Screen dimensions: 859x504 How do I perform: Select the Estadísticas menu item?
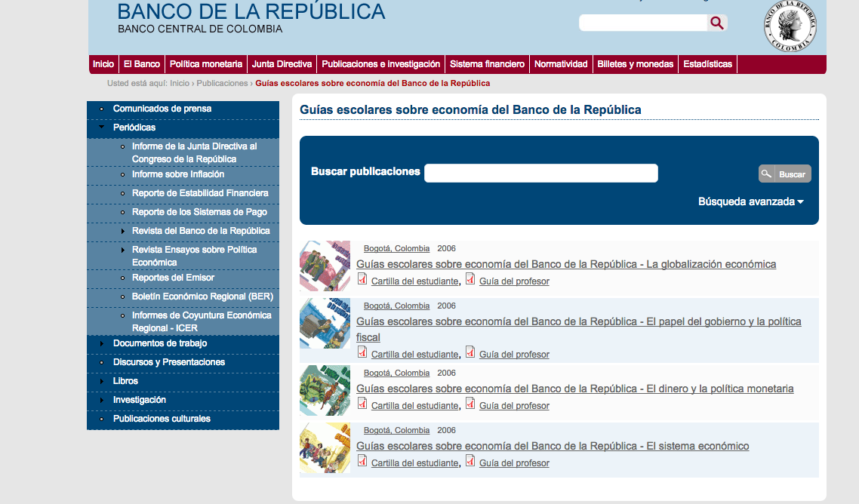(707, 64)
